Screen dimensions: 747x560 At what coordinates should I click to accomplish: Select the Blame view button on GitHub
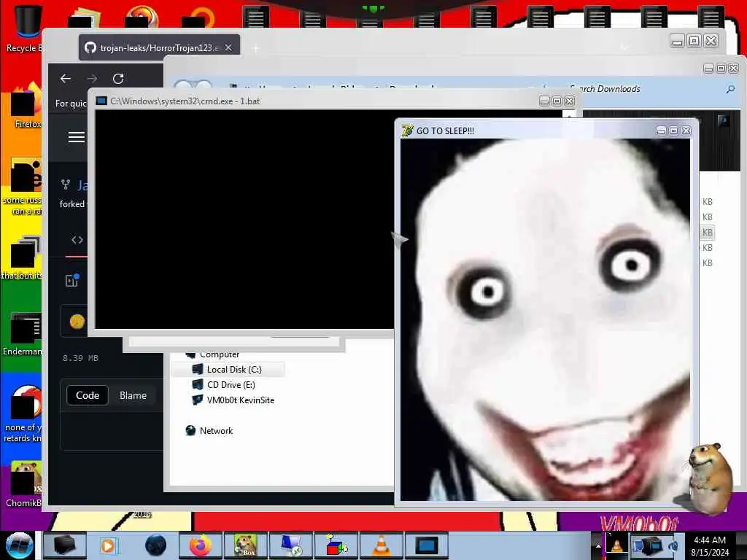click(133, 395)
